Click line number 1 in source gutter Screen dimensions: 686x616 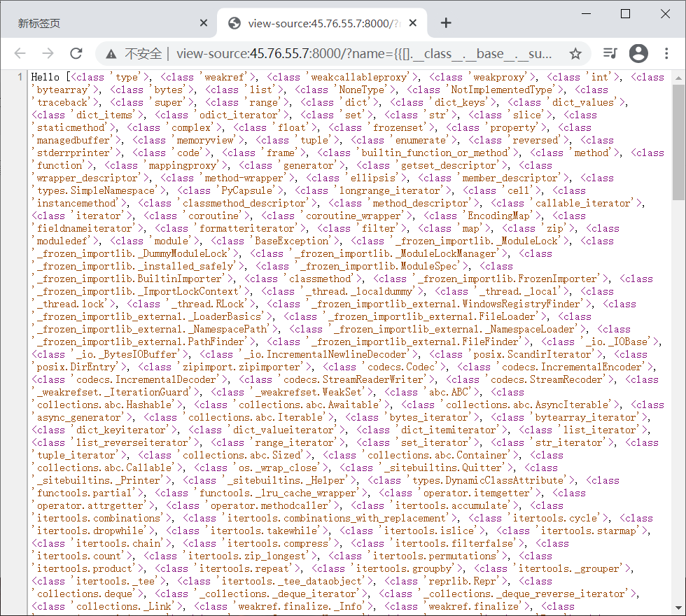pyautogui.click(x=20, y=78)
